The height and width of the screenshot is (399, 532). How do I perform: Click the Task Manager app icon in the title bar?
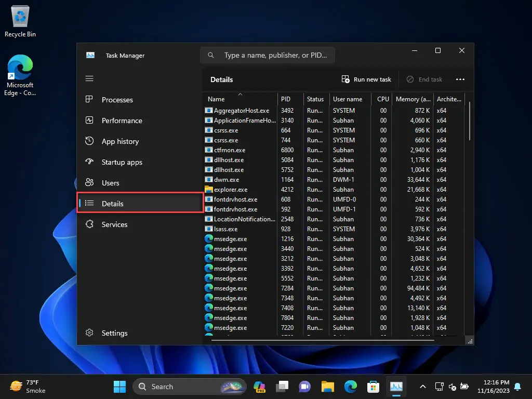click(x=90, y=55)
